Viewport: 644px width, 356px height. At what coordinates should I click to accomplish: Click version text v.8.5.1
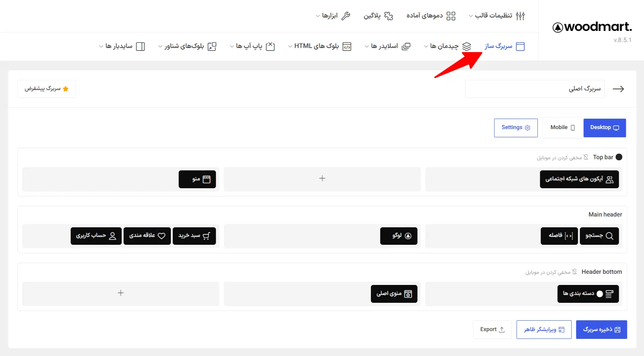(x=622, y=40)
